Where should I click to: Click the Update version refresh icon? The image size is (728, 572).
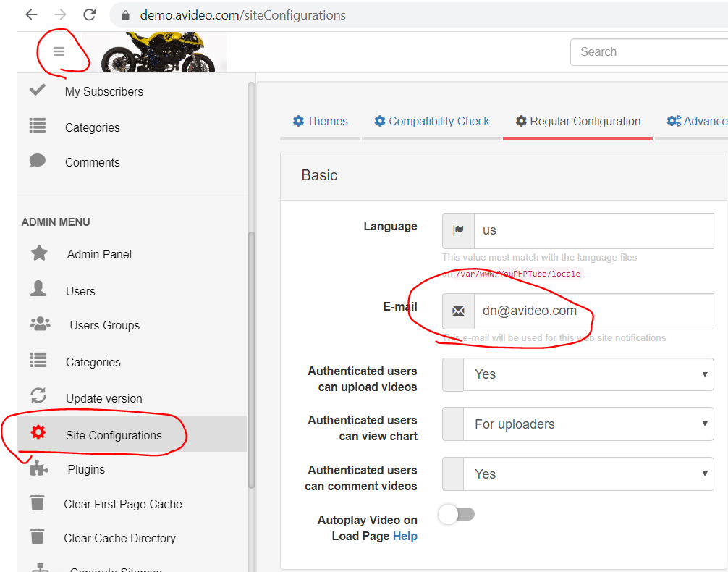coord(38,395)
